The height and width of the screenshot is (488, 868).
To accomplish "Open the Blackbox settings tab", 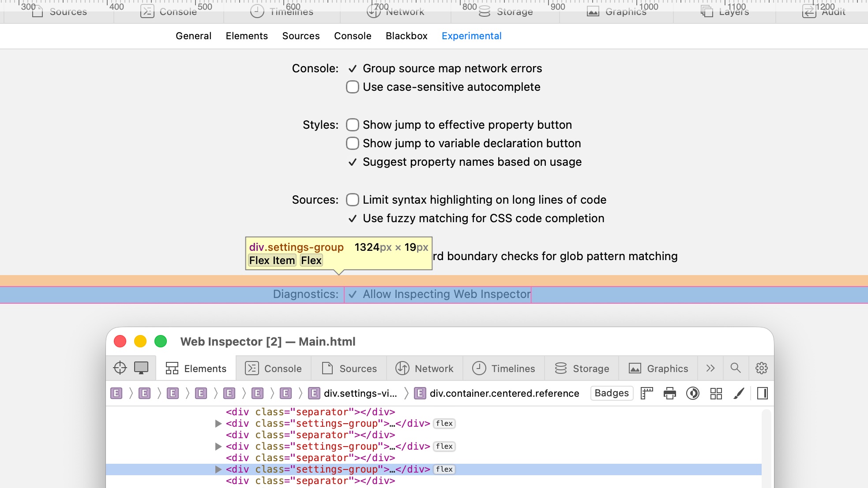I will point(406,36).
